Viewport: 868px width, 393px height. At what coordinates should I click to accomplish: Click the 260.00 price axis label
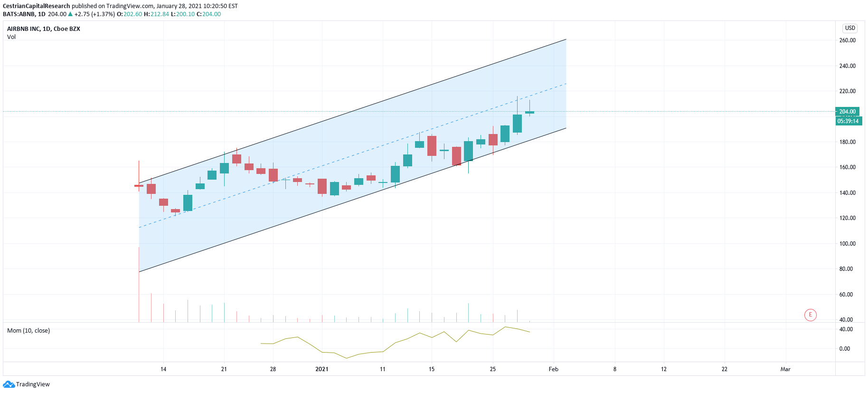(x=848, y=40)
